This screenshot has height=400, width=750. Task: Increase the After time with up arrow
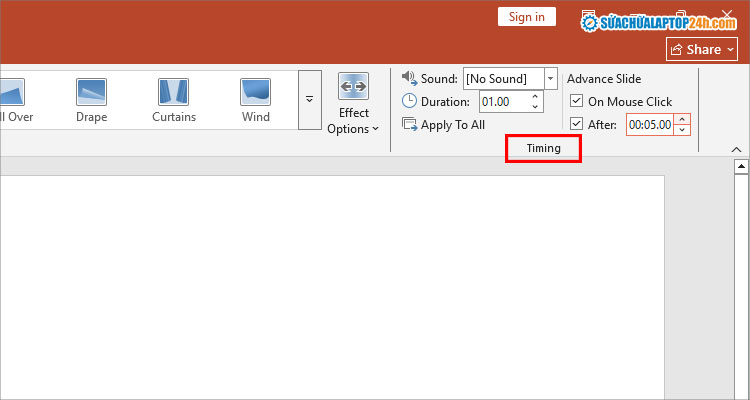tap(682, 120)
